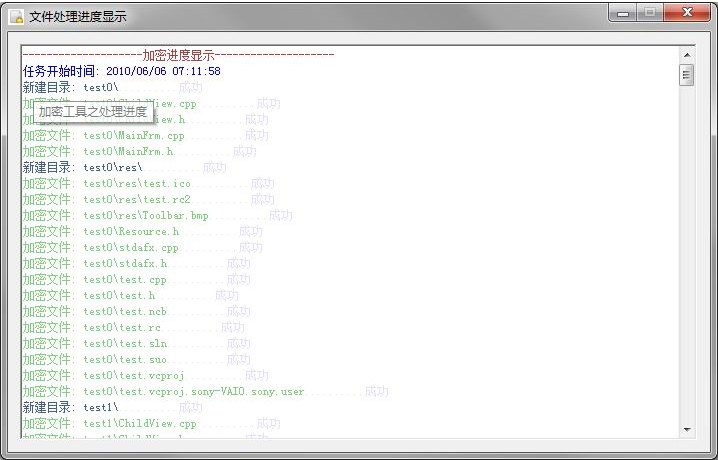Select the test0\test.rc line

coord(134,328)
